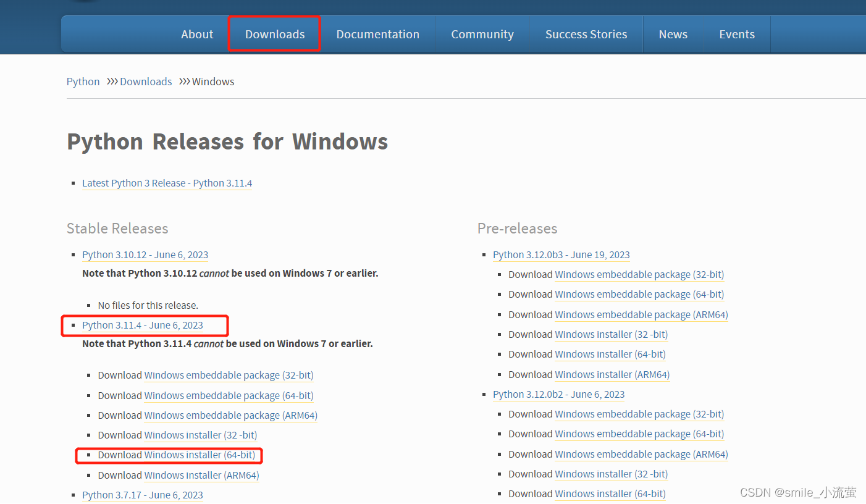Download 3.11.4 Windows embeddable package (32-bit)

click(229, 376)
